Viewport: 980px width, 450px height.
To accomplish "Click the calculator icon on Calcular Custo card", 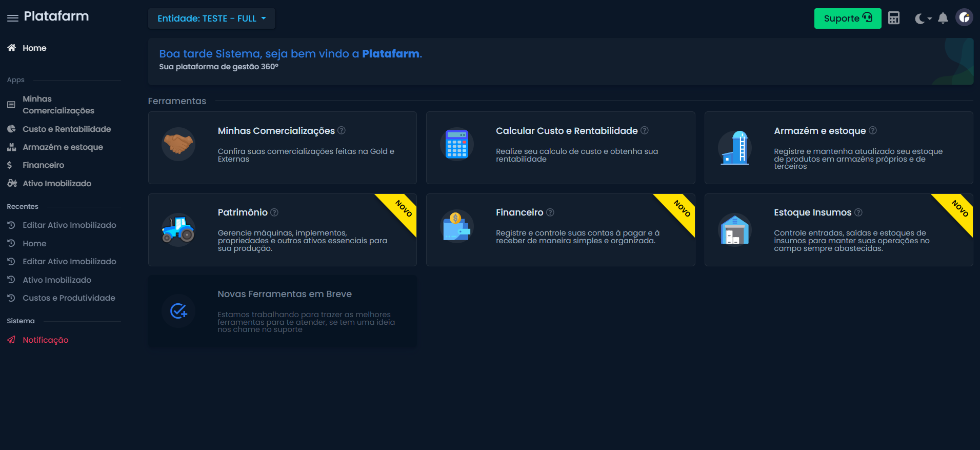I will 457,144.
